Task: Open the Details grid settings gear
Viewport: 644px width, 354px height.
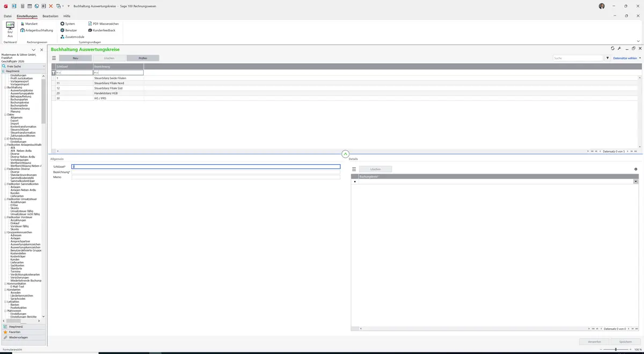Action: coord(636,169)
